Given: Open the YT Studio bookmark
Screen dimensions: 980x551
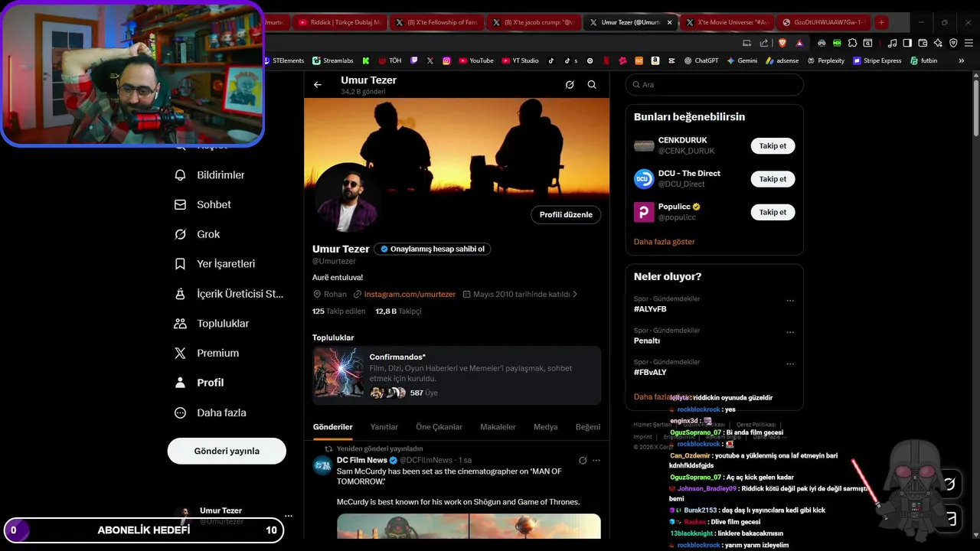Looking at the screenshot, I should (520, 60).
